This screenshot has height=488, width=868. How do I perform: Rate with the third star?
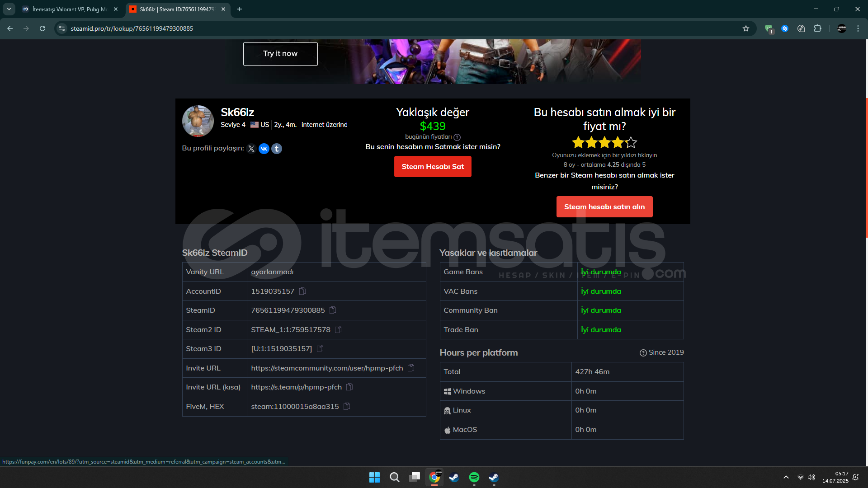605,143
